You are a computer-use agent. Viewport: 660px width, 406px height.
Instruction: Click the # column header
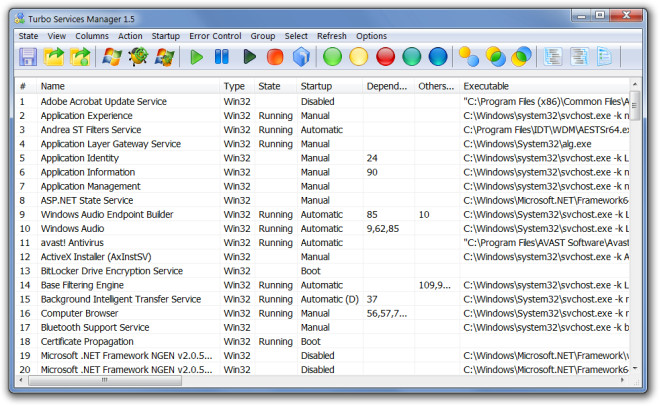26,86
